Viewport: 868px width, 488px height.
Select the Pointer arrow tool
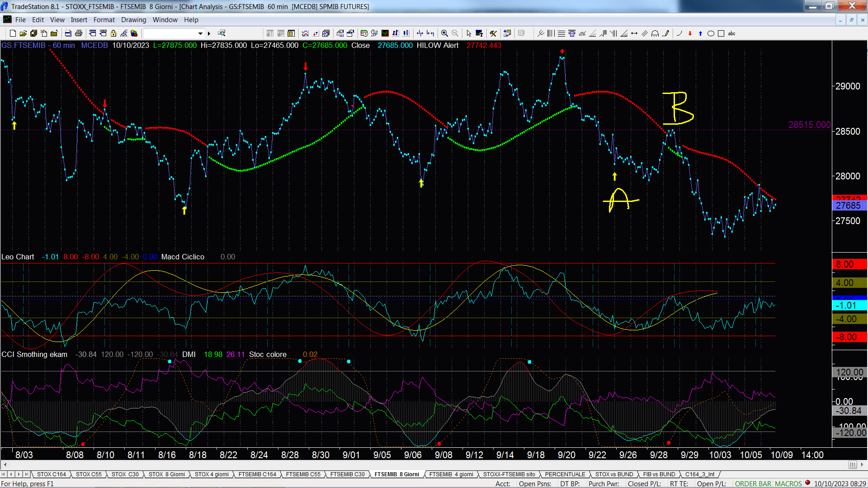(469, 33)
